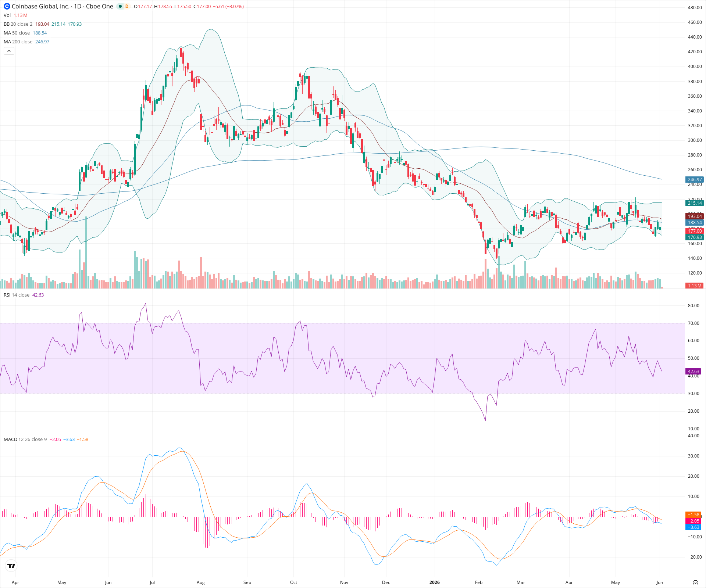Click the 215.14 upper band label
Image resolution: width=706 pixels, height=588 pixels.
[x=695, y=203]
